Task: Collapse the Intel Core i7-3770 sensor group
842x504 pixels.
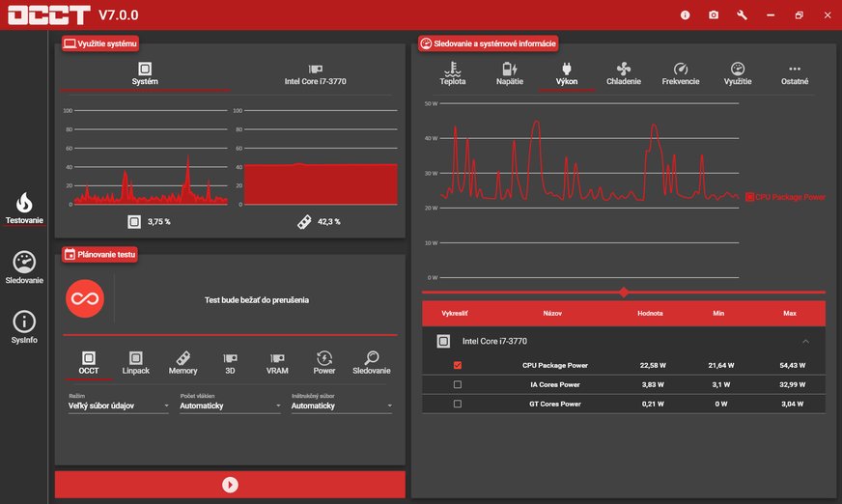Action: click(x=805, y=341)
